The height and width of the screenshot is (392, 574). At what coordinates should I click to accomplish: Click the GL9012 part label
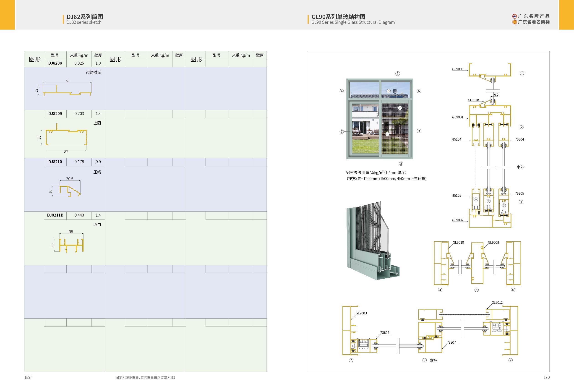point(497,302)
